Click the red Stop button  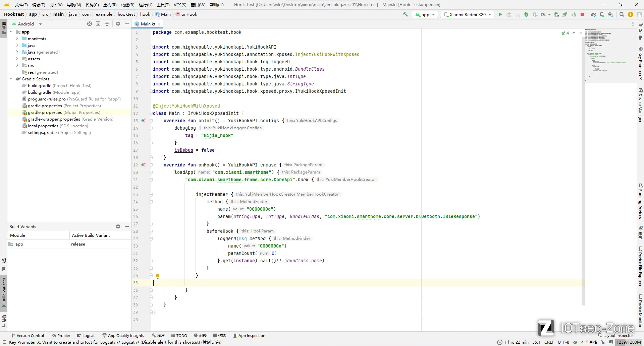pyautogui.click(x=582, y=14)
